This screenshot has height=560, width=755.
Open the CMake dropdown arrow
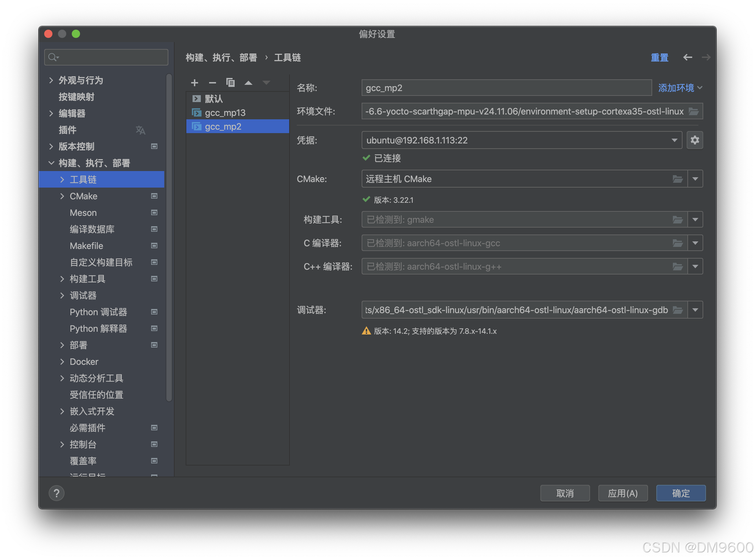point(695,179)
